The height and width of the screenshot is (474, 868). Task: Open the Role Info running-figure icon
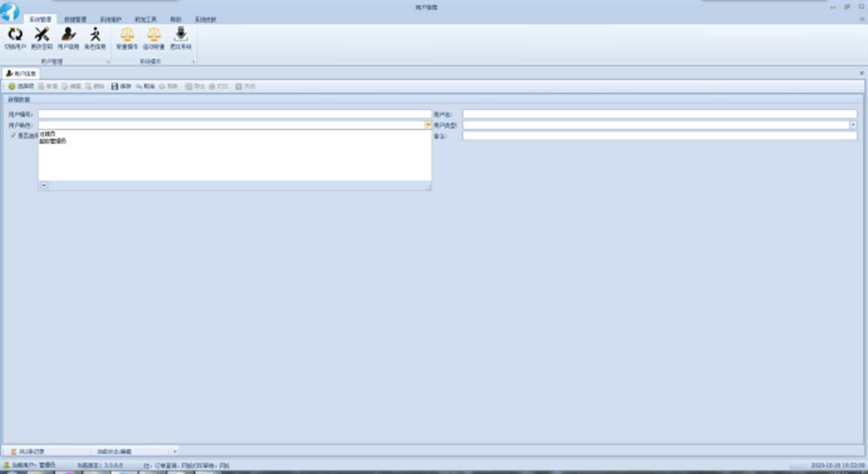click(x=95, y=34)
